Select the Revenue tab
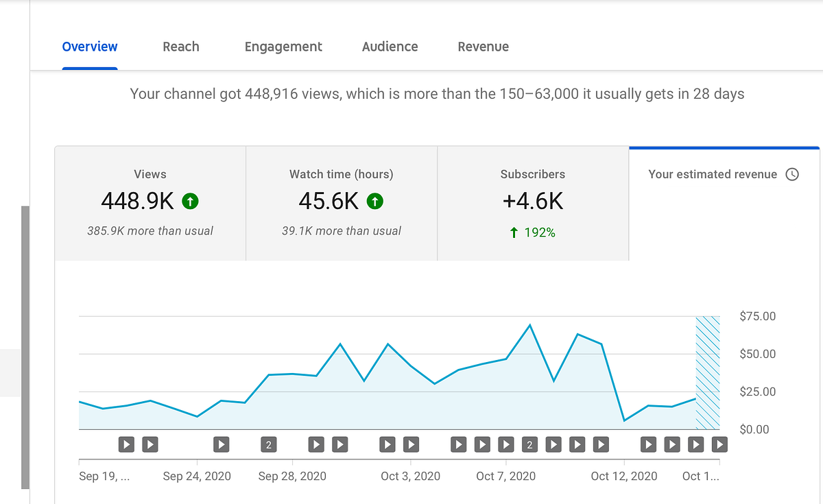 click(x=484, y=47)
